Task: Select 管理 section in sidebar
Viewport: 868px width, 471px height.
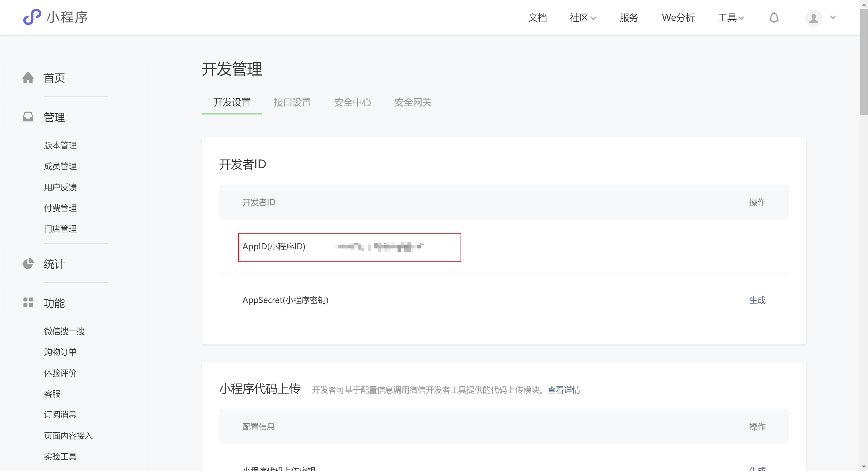Action: point(54,117)
